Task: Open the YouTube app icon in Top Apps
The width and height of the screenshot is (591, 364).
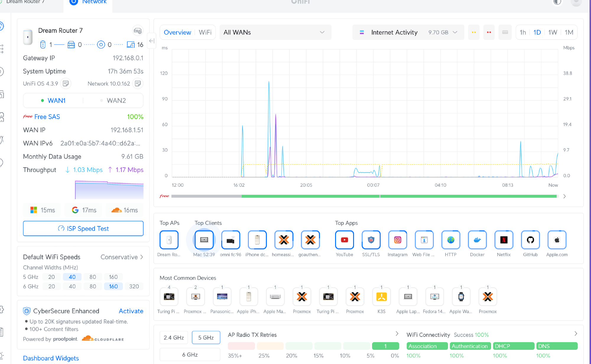Action: tap(344, 240)
